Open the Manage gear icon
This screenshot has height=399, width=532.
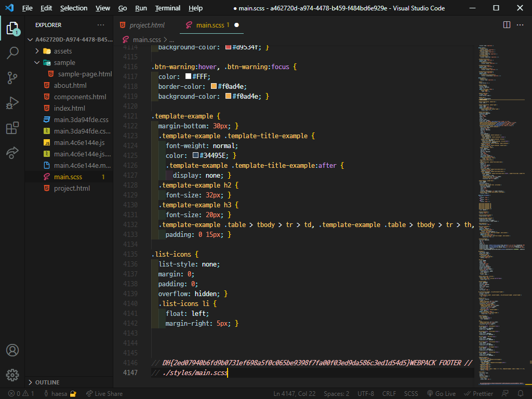pyautogui.click(x=12, y=375)
